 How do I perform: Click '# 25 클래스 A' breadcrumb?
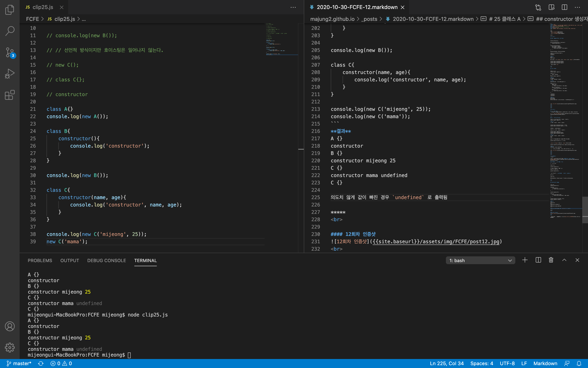pos(501,19)
